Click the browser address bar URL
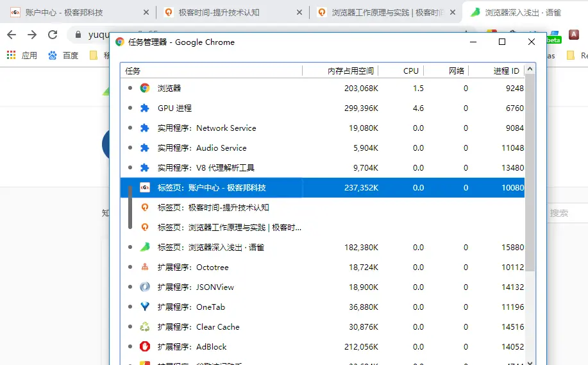This screenshot has height=365, width=588. click(99, 35)
